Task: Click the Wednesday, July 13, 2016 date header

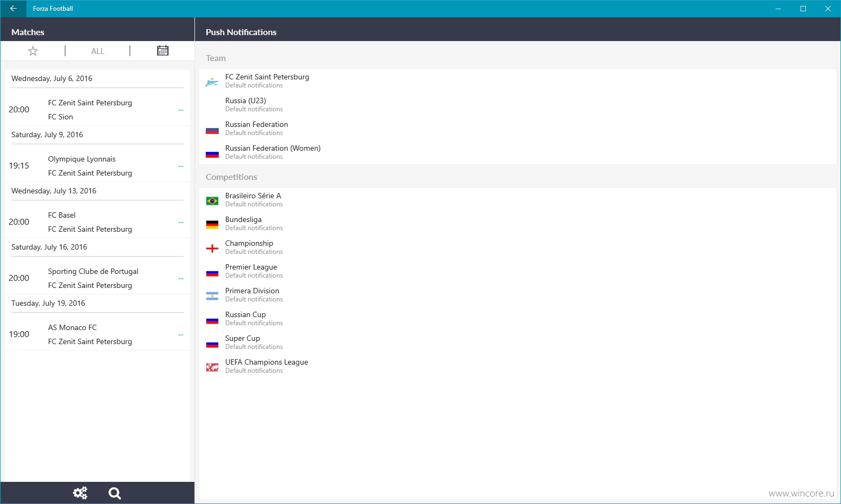Action: click(53, 191)
